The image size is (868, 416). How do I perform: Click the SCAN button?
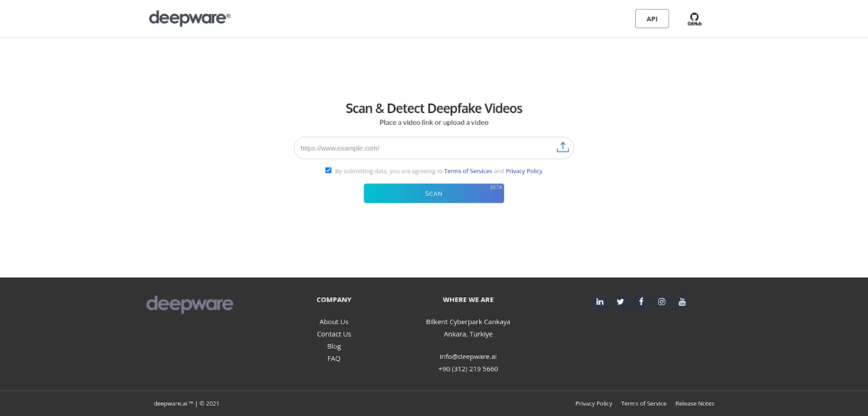pyautogui.click(x=433, y=194)
